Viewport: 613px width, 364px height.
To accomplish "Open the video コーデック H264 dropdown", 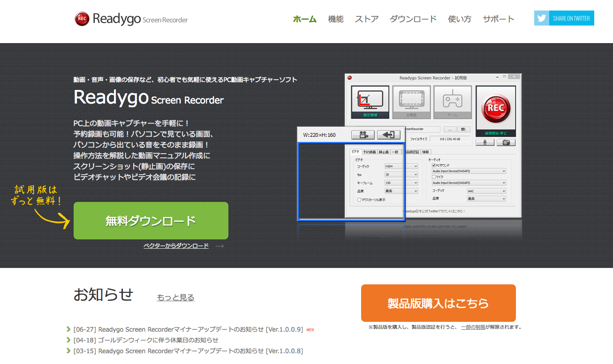I will tap(401, 166).
